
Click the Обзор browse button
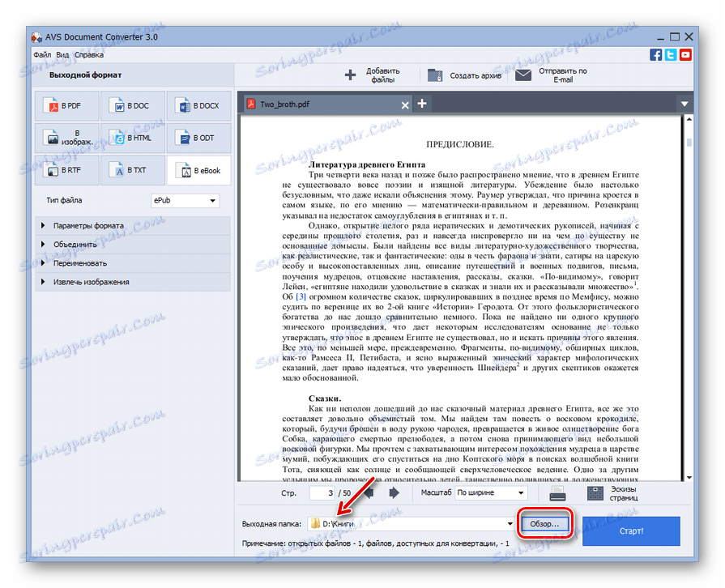coord(544,524)
